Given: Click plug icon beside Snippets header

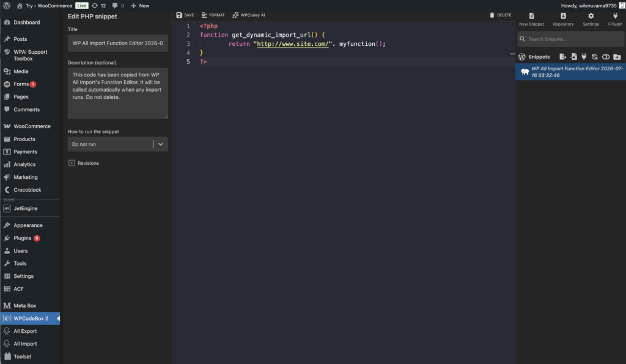Looking at the screenshot, I should 584,57.
